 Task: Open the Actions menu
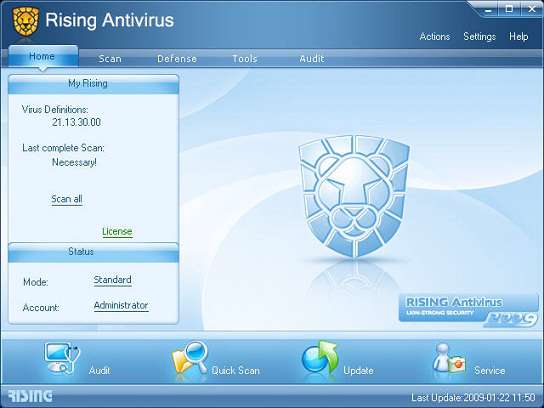[x=435, y=36]
